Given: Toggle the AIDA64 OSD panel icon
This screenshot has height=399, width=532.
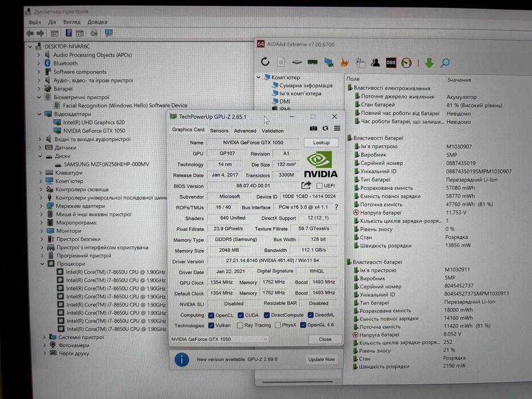Looking at the screenshot, I should tap(391, 63).
